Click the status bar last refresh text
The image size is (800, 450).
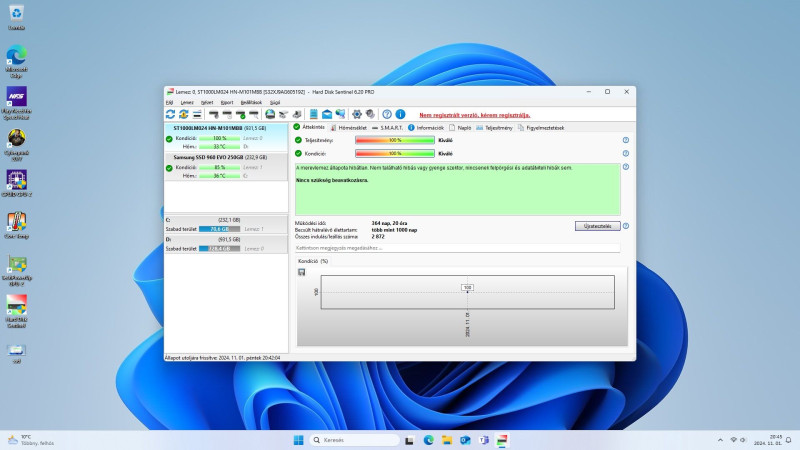222,358
